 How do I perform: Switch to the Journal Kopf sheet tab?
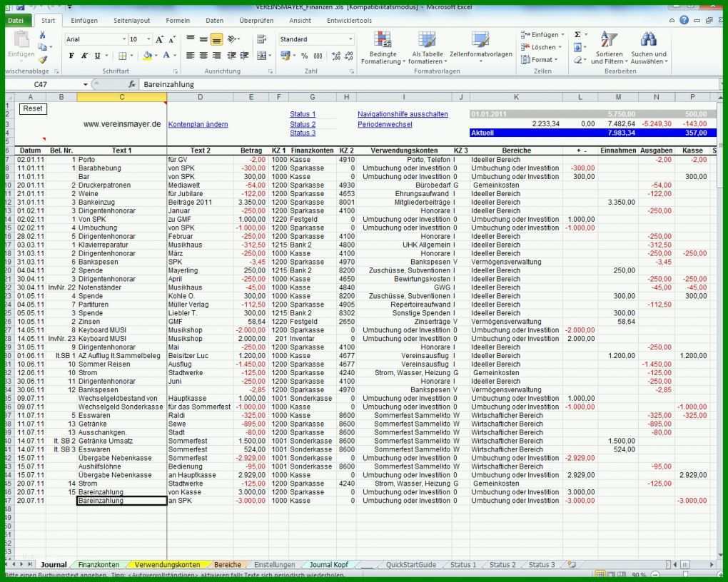pos(329,565)
